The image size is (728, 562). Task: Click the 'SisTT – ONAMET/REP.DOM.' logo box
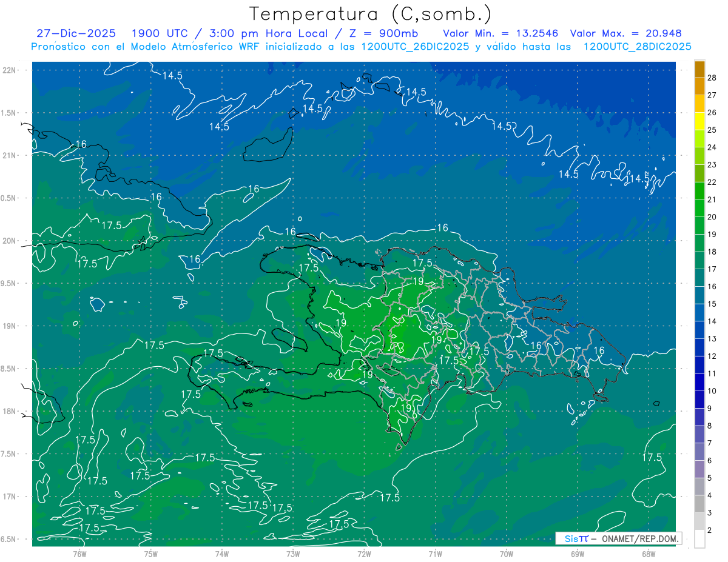click(618, 538)
